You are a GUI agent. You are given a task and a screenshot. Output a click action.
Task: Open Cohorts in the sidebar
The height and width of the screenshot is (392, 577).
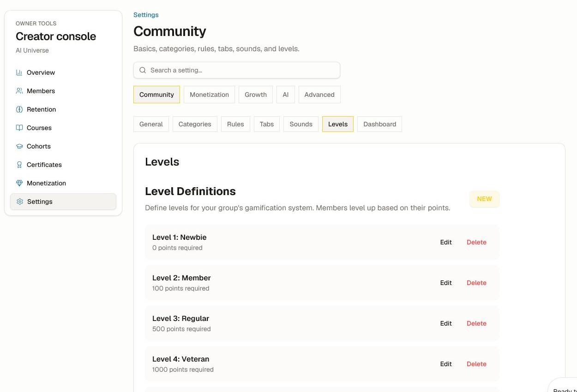coord(63,146)
